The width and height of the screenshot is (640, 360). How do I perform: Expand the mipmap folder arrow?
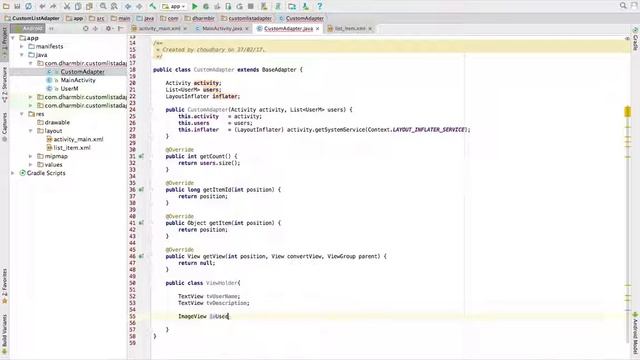coord(31,156)
